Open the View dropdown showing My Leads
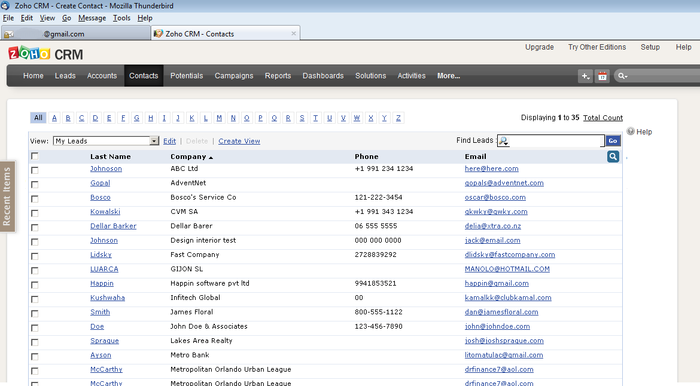700x386 pixels. (x=106, y=141)
